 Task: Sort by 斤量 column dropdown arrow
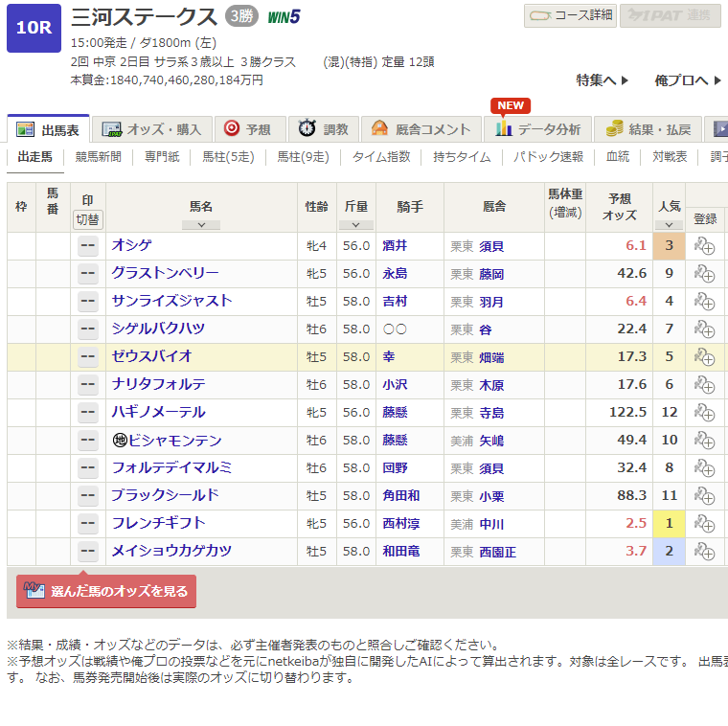pyautogui.click(x=355, y=225)
